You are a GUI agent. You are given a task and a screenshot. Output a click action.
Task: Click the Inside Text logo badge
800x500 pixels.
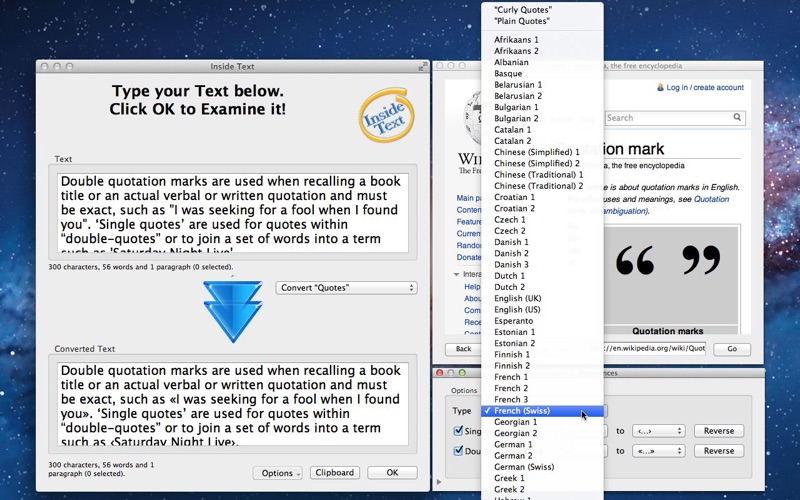click(386, 115)
